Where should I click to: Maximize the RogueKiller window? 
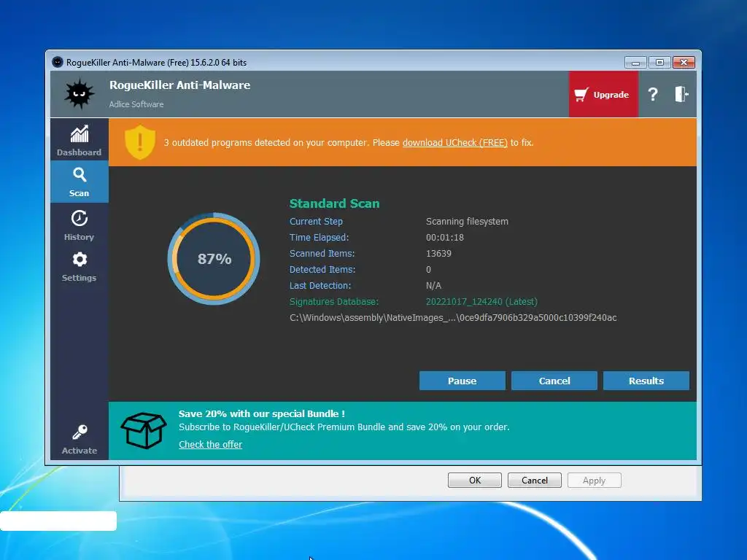click(659, 63)
